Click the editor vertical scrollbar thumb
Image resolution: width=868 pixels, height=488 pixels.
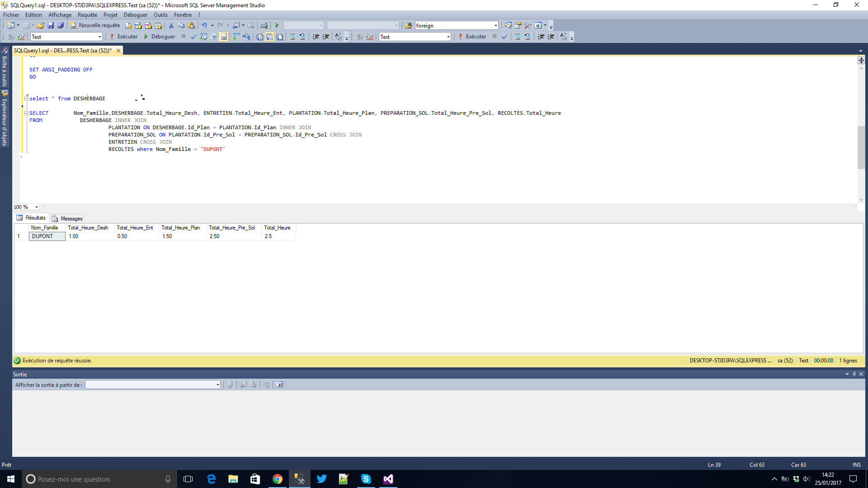[861, 148]
